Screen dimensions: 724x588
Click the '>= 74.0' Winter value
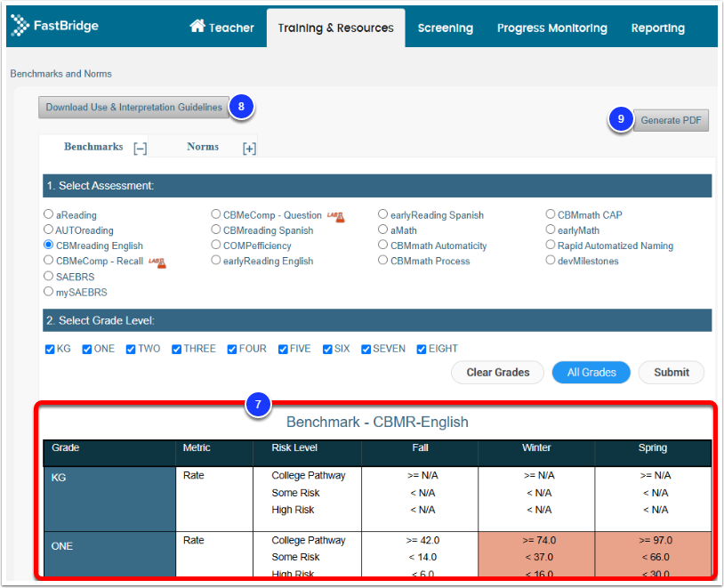point(539,540)
